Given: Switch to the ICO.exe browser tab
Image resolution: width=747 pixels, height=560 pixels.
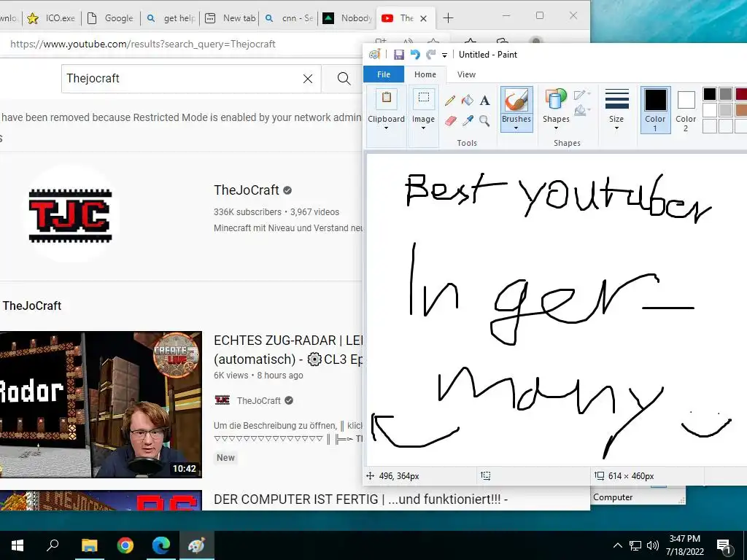Looking at the screenshot, I should 52,18.
